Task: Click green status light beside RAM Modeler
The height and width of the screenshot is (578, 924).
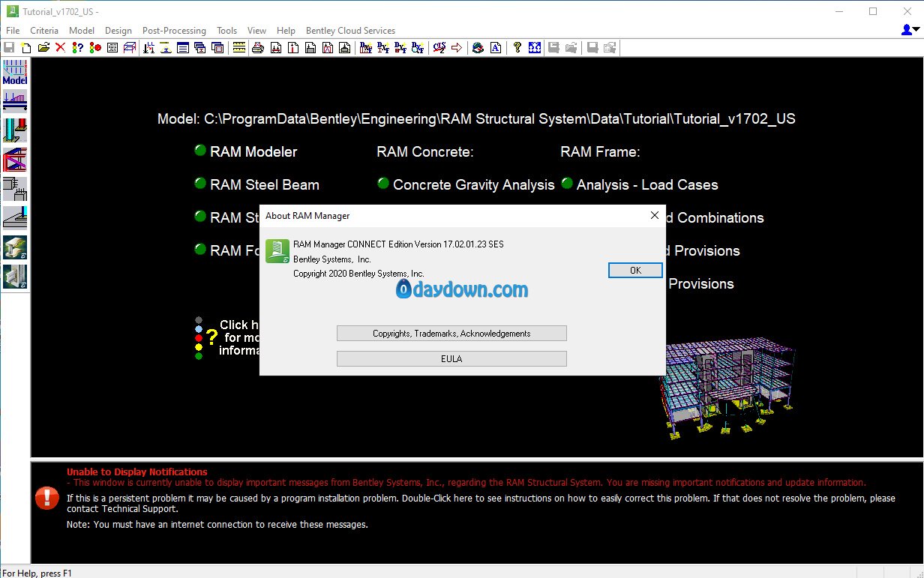Action: pos(200,150)
